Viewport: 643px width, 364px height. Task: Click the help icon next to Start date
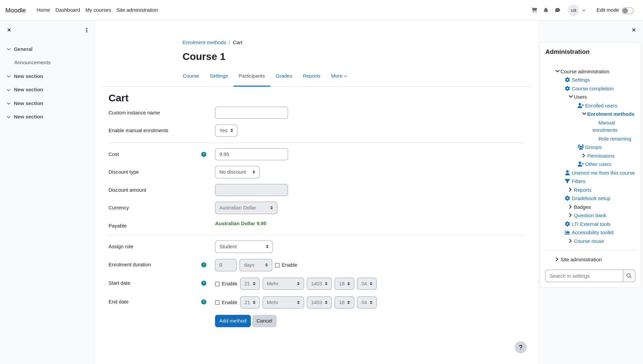point(204,283)
